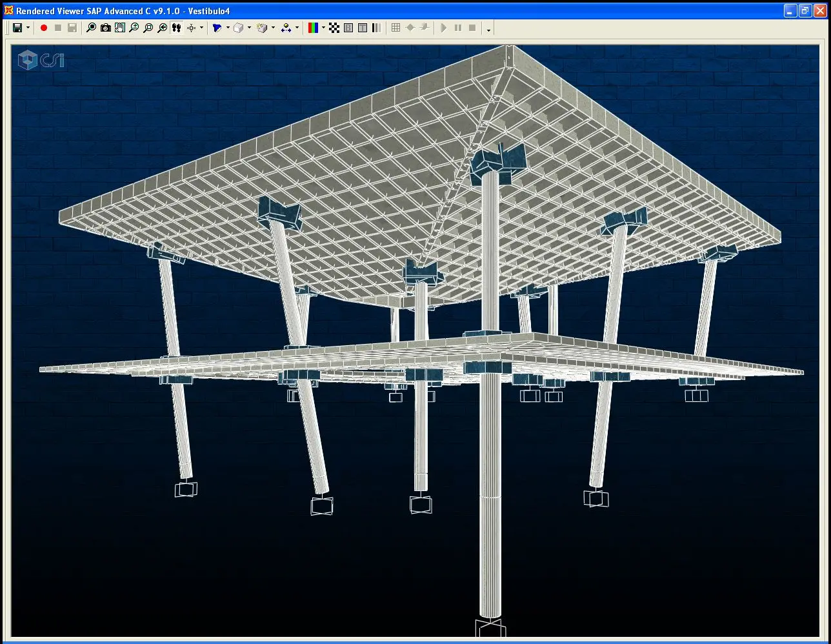Toggle the checkerboard texture button
Image resolution: width=831 pixels, height=644 pixels.
[334, 28]
